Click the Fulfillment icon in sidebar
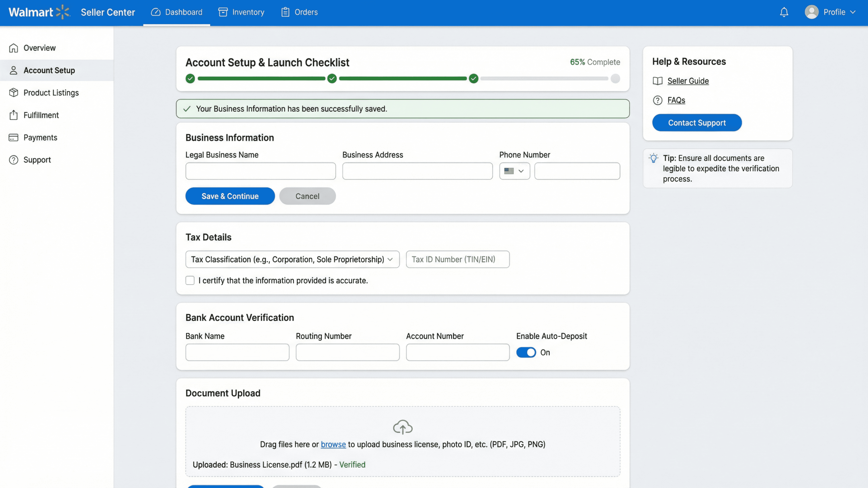Viewport: 868px width, 488px height. pyautogui.click(x=14, y=115)
